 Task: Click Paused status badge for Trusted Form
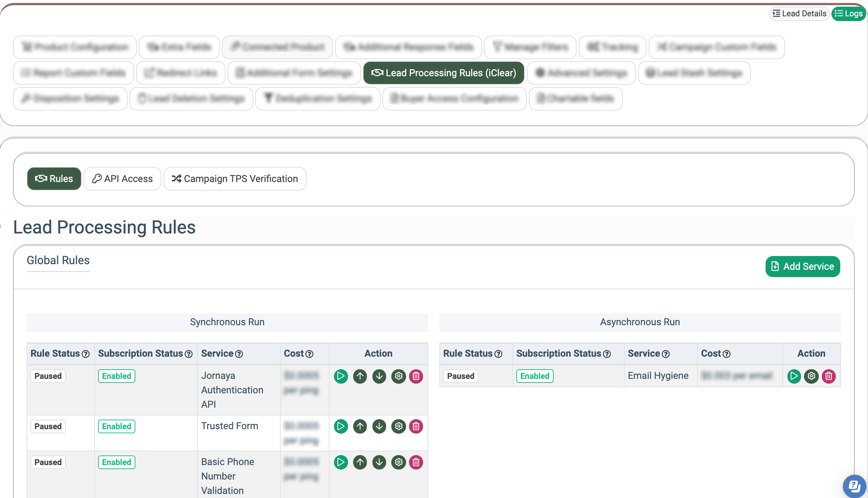click(x=48, y=426)
